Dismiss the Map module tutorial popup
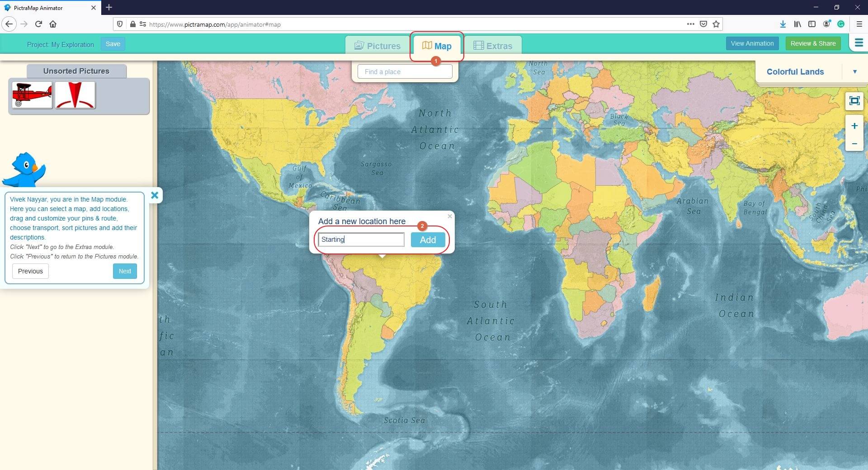This screenshot has height=470, width=868. 155,195
